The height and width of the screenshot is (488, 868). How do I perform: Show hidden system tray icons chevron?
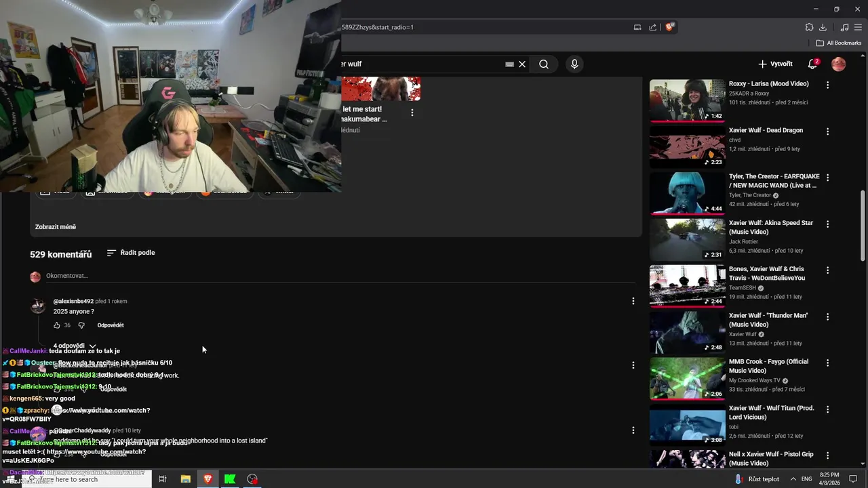pyautogui.click(x=793, y=479)
